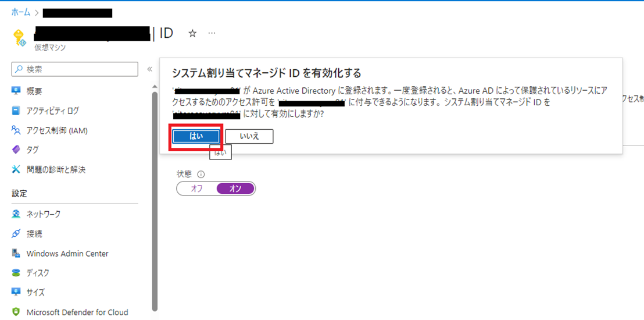Click the sidebar vertical scrollbar

pyautogui.click(x=155, y=201)
